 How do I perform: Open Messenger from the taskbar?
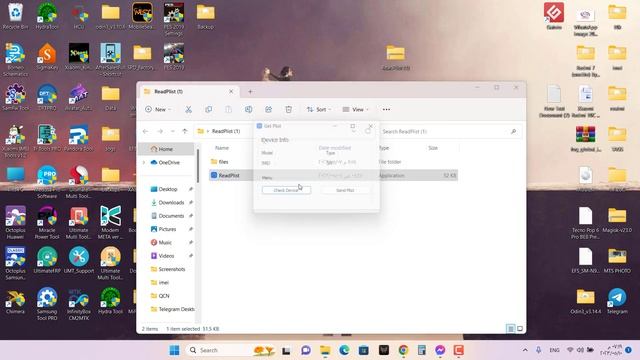(440, 350)
